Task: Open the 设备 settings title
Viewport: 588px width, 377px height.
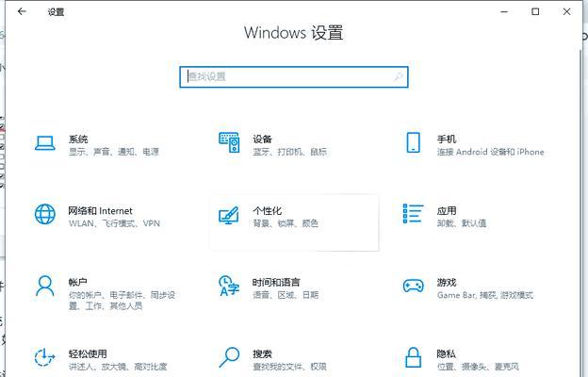Action: tap(262, 139)
